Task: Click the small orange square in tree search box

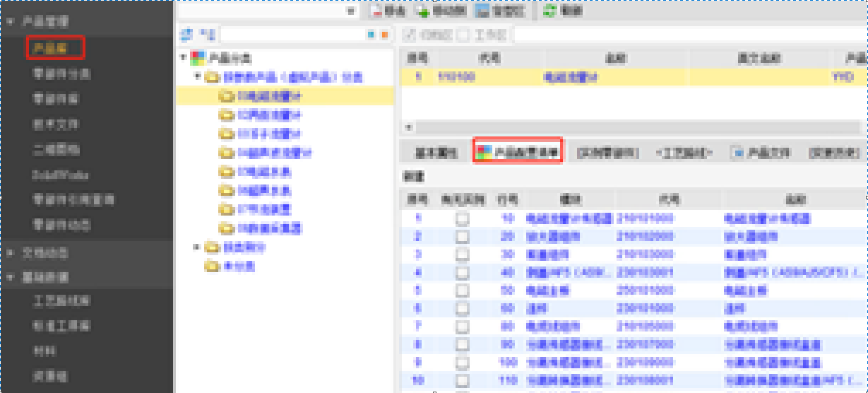Action: point(385,35)
